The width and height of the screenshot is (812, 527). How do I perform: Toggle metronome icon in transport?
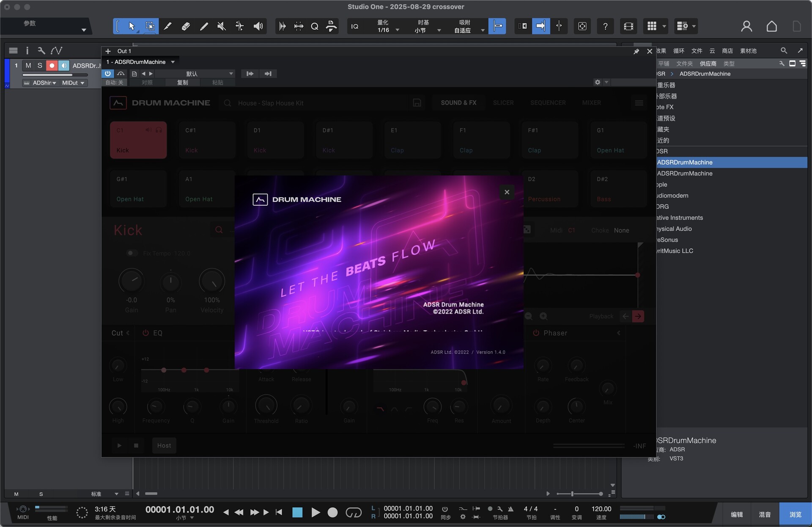click(510, 509)
